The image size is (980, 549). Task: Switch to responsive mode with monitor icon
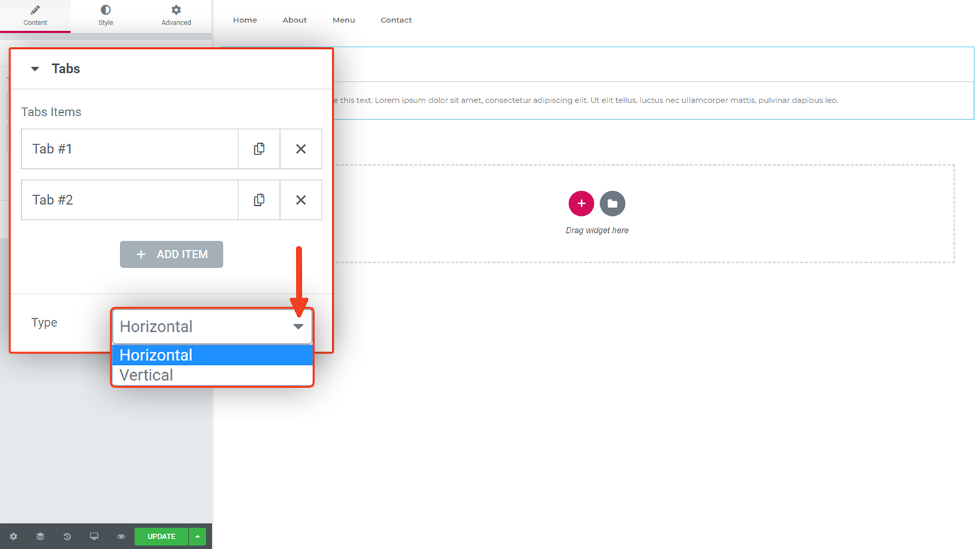[x=94, y=536]
